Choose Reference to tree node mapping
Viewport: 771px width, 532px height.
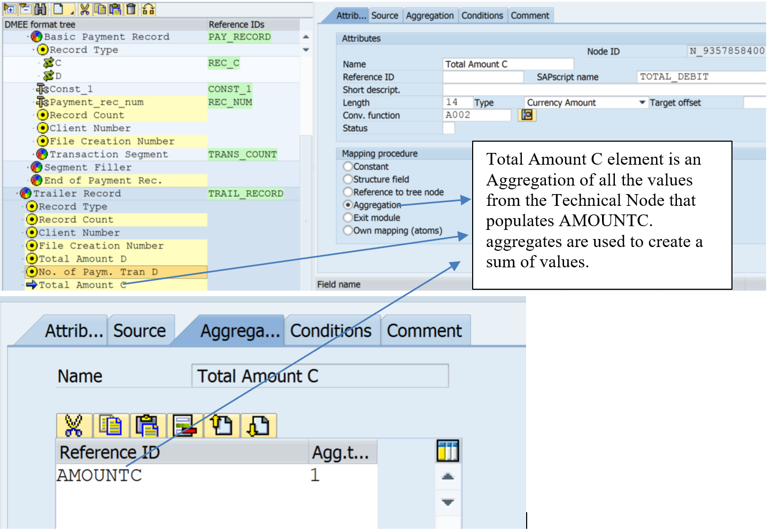348,192
